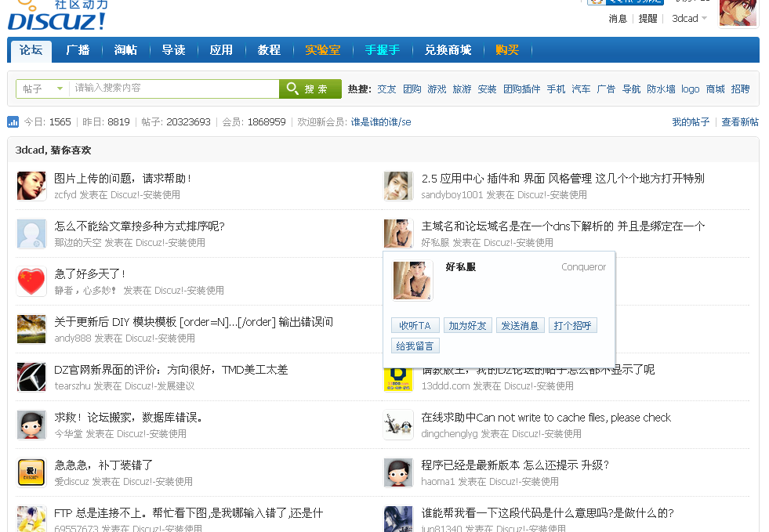Open 查看新帖 link
Screen dimensions: 769x532
tap(740, 122)
